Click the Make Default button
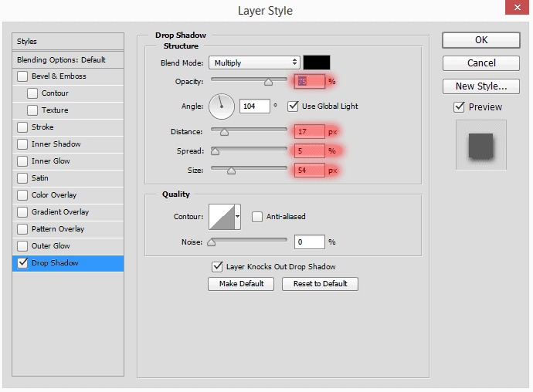The height and width of the screenshot is (392, 533). [x=241, y=284]
